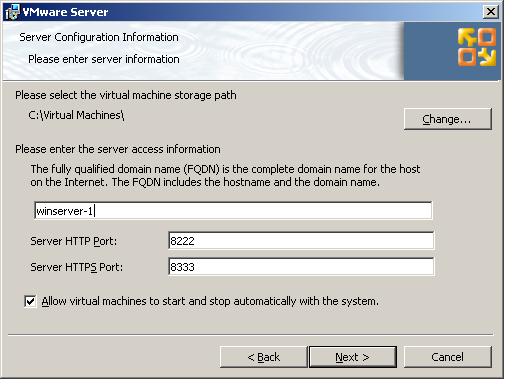This screenshot has width=512, height=384.
Task: Click the 'Allow virtual machines to start' label text
Action: [x=210, y=301]
